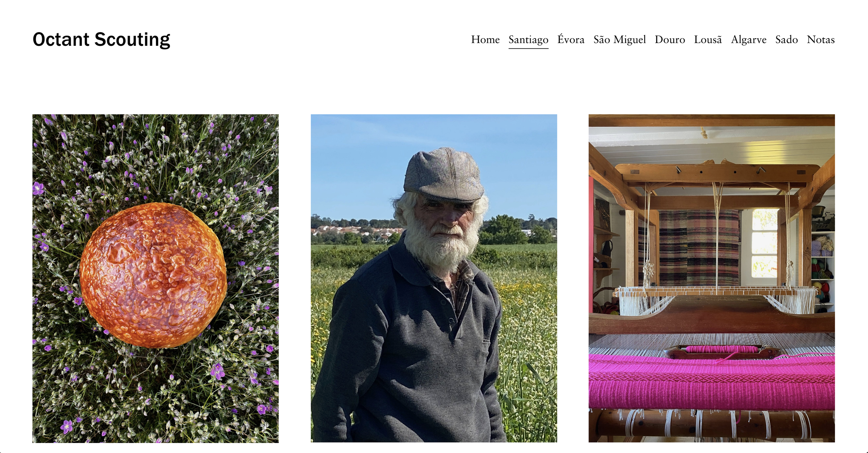Image resolution: width=868 pixels, height=453 pixels.
Task: Open the Sado nav link
Action: point(786,40)
